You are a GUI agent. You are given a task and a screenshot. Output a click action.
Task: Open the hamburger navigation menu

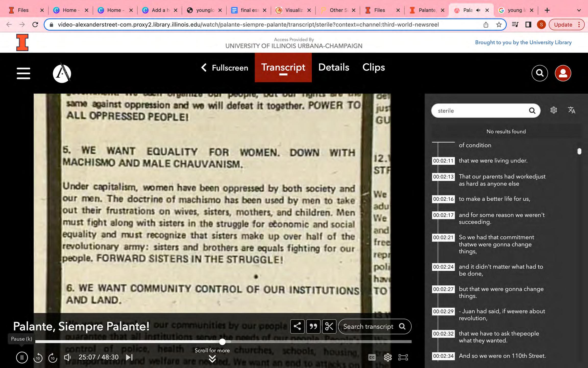coord(23,73)
